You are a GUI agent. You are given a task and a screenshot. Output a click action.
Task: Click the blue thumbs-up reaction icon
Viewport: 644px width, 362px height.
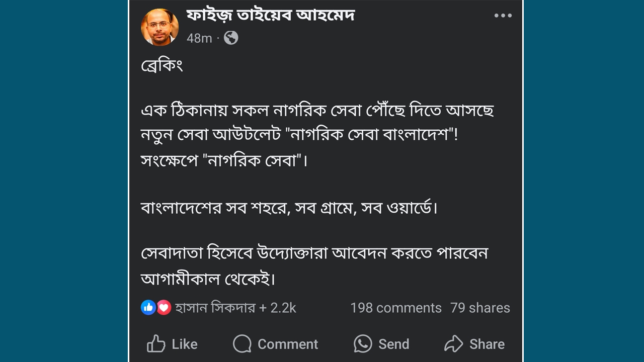[148, 308]
